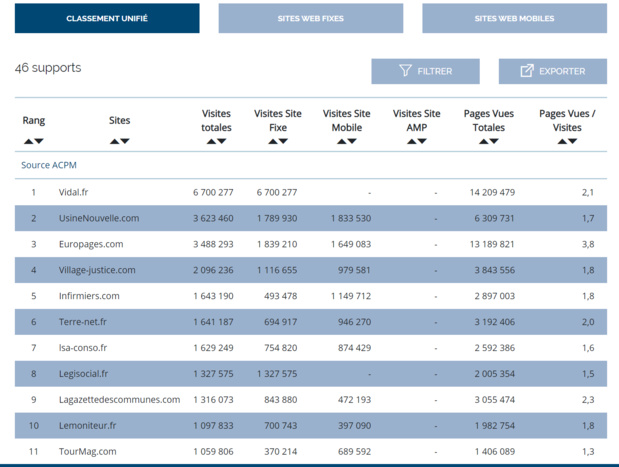Screen dimensions: 619x467
Task: Sort Visites Site AMP ascending arrow
Action: point(411,142)
